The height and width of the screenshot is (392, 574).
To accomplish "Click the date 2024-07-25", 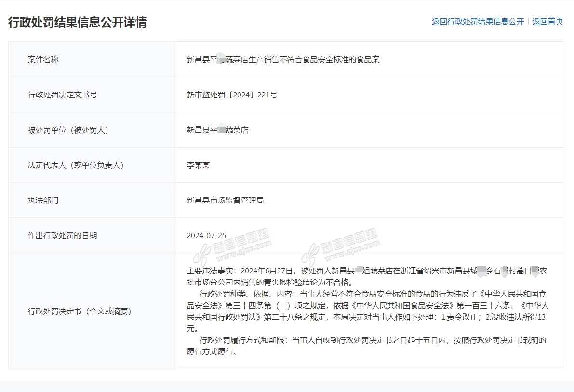I will coord(206,236).
